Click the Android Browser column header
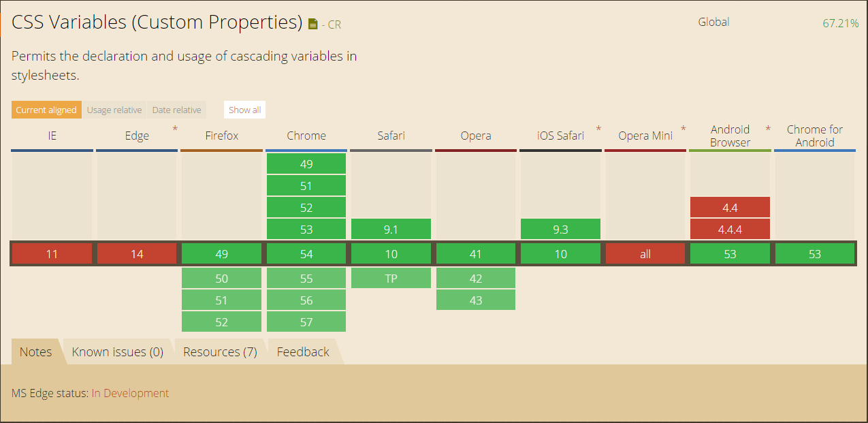This screenshot has height=423, width=868. pyautogui.click(x=730, y=136)
